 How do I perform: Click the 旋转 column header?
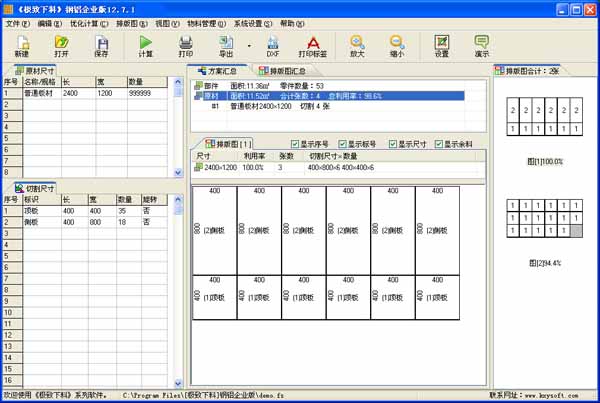(154, 199)
